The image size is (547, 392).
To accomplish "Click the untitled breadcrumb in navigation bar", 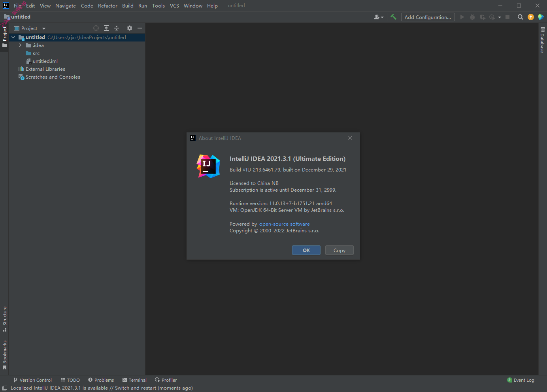I will [17, 17].
